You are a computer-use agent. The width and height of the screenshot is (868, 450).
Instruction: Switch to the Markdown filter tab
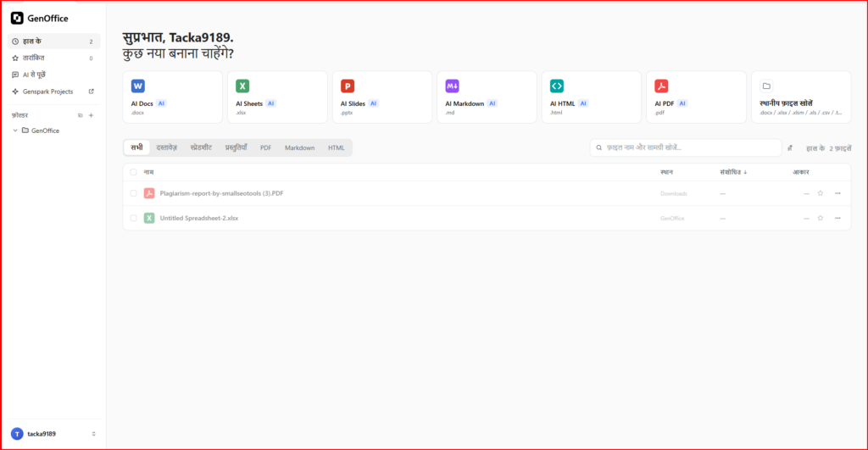tap(299, 147)
